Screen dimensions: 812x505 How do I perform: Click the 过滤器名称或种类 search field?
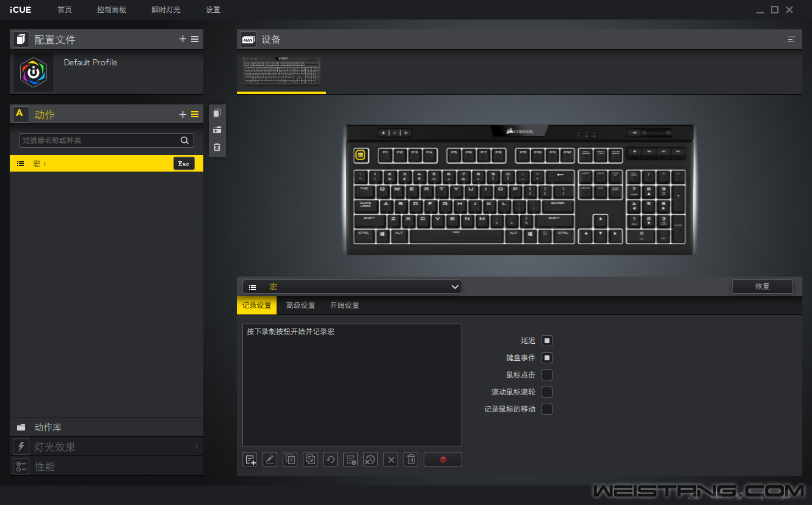tap(100, 140)
